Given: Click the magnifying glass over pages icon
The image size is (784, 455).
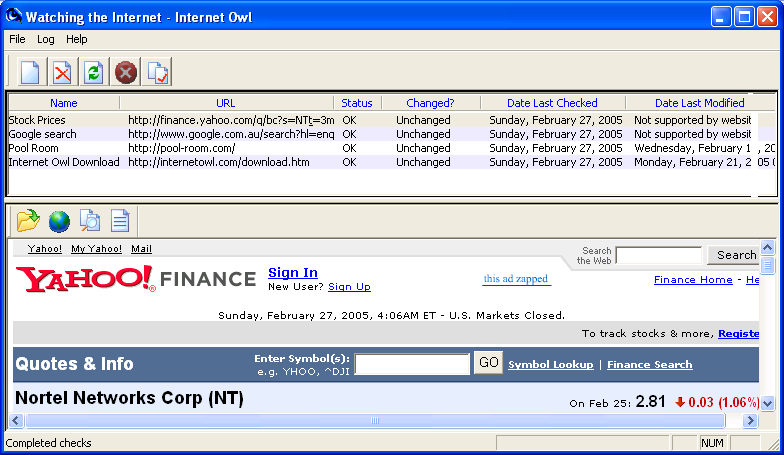Looking at the screenshot, I should 90,220.
